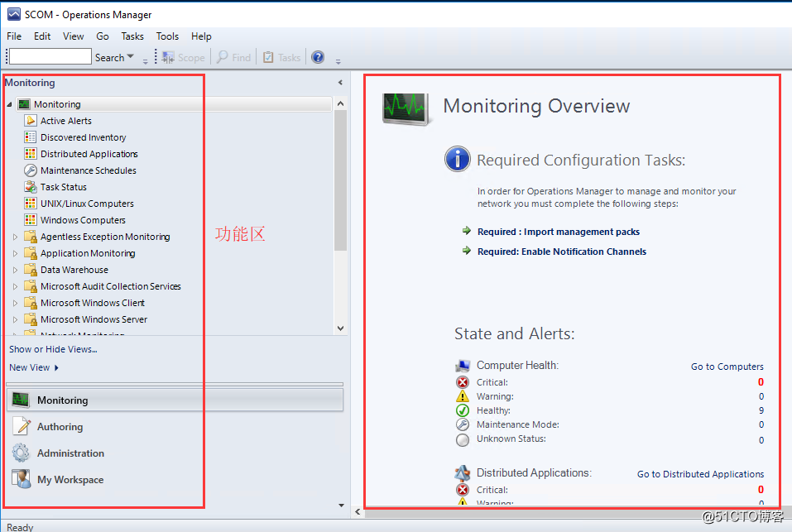Click the Distributed Applications summary icon
Viewport: 792px width, 532px height.
tap(462, 473)
